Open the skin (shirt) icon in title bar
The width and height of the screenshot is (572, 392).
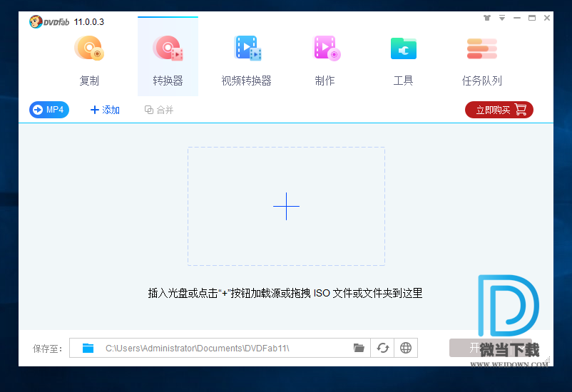click(x=487, y=18)
